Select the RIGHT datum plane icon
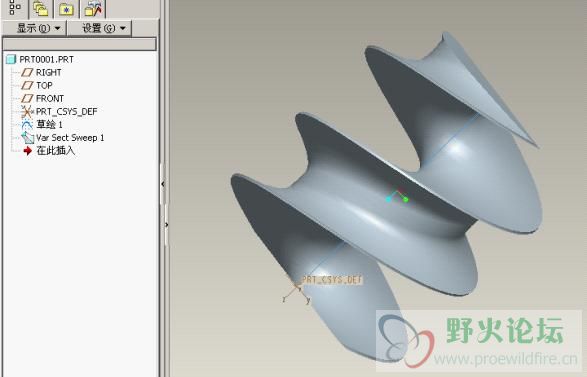Screen dimensions: 587x377 [27, 72]
